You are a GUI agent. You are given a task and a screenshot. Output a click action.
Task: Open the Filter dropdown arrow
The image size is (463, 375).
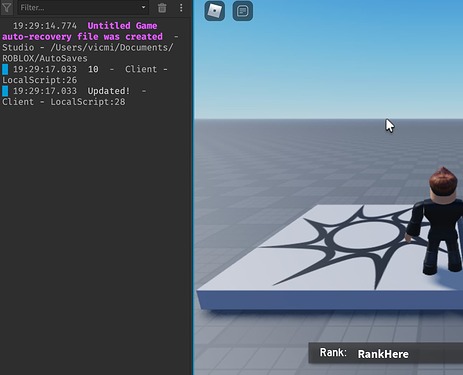pyautogui.click(x=143, y=7)
